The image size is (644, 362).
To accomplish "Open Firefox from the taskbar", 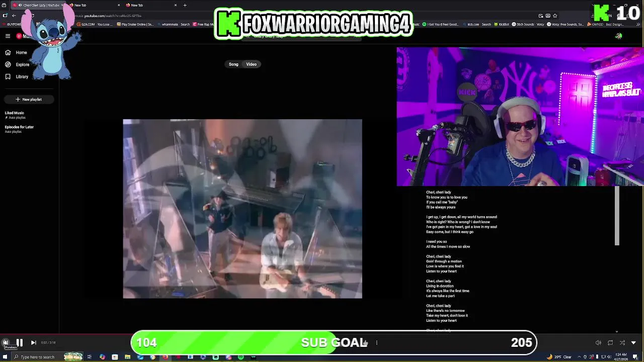I will pos(165,357).
